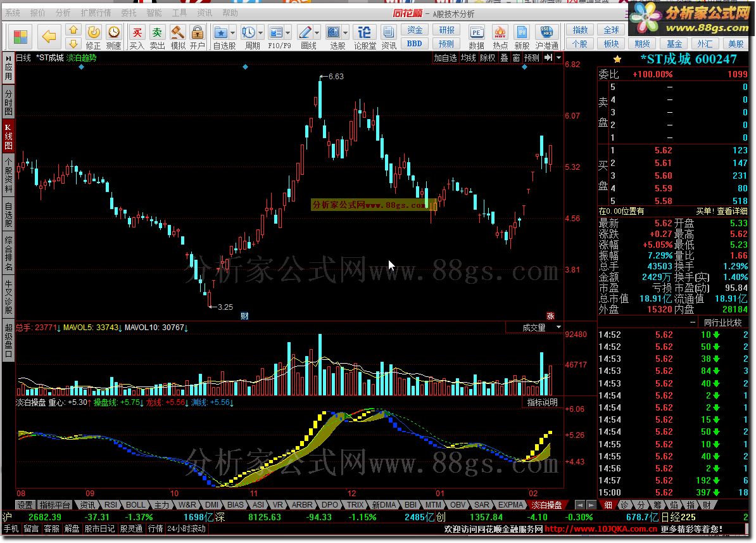Open the 论股堂 forum icon
Image resolution: width=756 pixels, height=543 pixels.
click(365, 37)
